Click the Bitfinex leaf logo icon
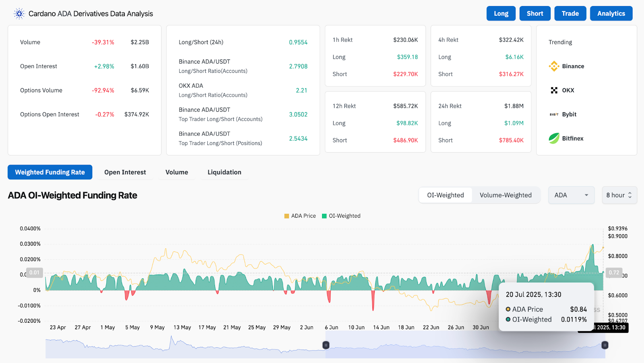This screenshot has height=363, width=644. (554, 138)
